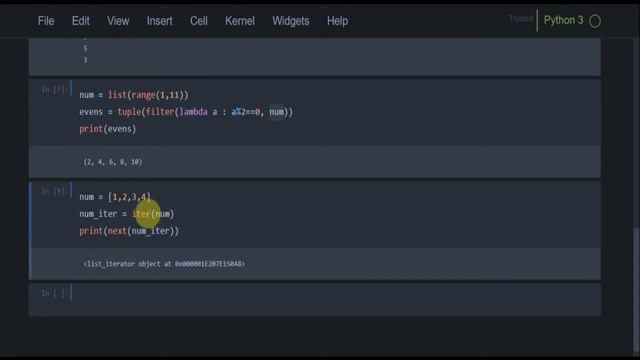The image size is (640, 360).
Task: Open the Edit menu
Action: point(80,21)
